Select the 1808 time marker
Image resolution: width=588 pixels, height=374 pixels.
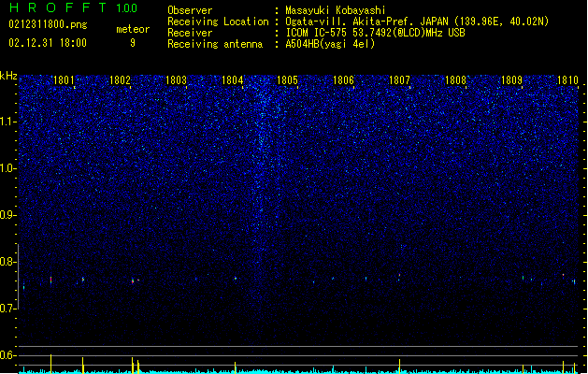(455, 80)
